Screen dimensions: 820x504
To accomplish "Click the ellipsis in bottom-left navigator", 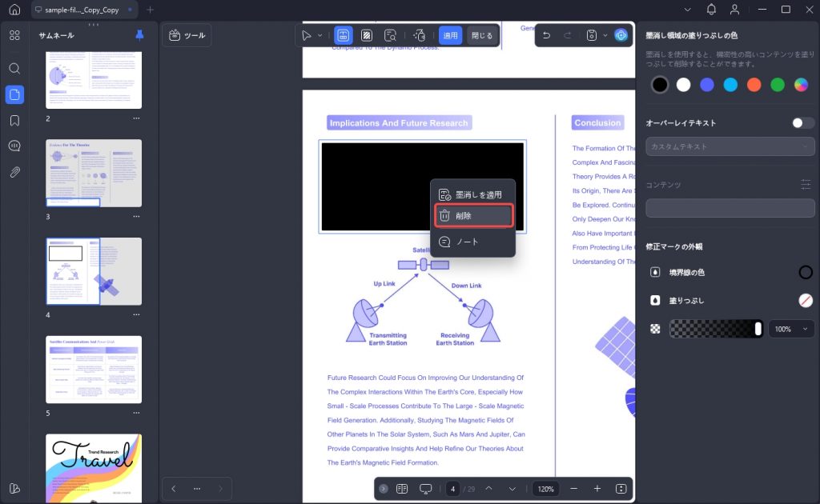I will tap(197, 489).
